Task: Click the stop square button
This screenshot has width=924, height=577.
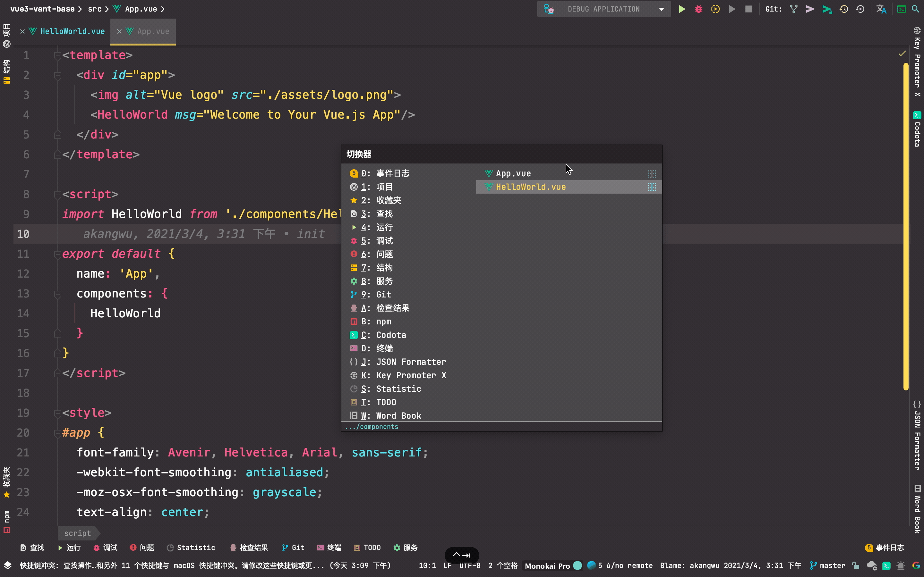Action: (749, 9)
